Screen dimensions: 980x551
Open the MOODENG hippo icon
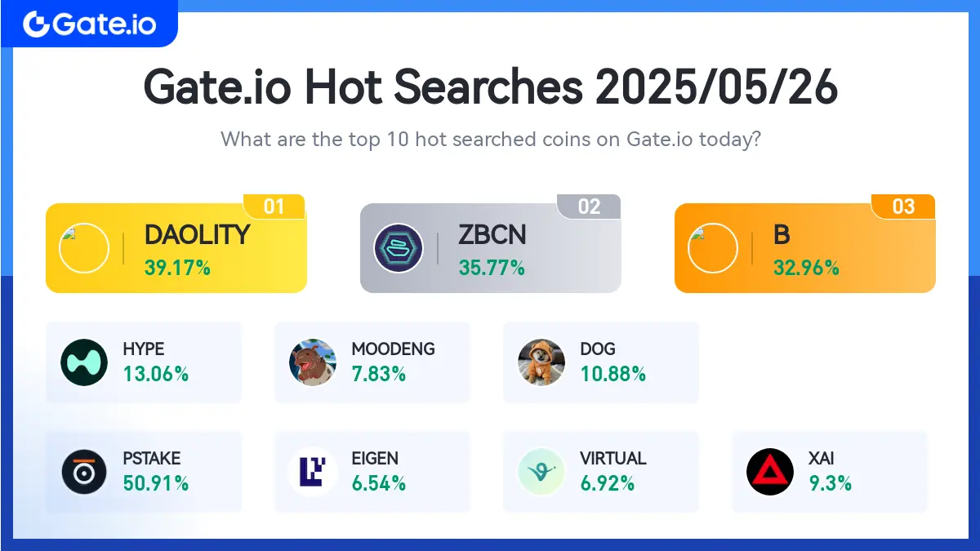coord(313,362)
